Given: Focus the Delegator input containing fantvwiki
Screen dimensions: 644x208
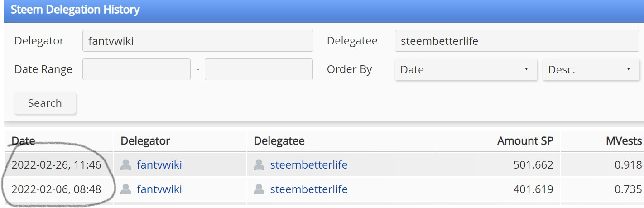Looking at the screenshot, I should pyautogui.click(x=198, y=41).
